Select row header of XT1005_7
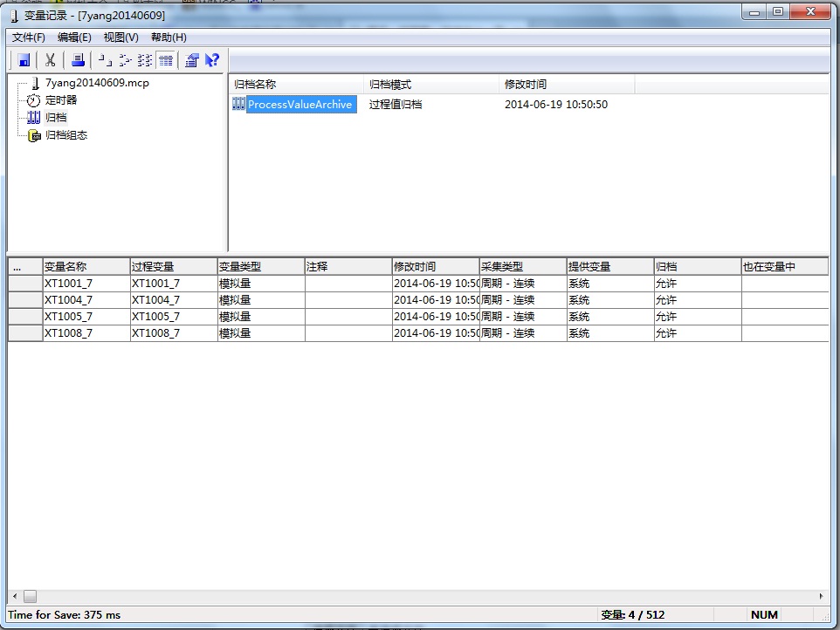This screenshot has height=630, width=840. [x=25, y=317]
